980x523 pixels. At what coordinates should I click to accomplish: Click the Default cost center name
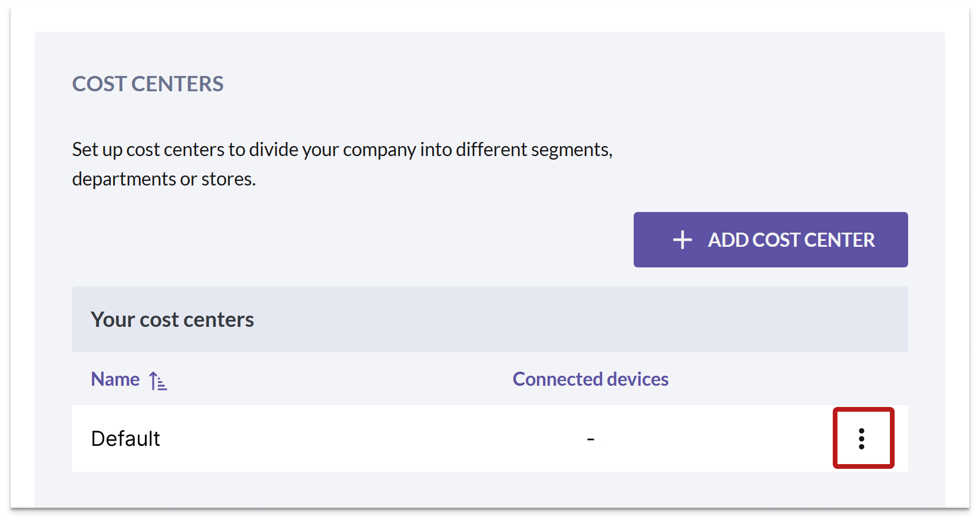pyautogui.click(x=125, y=439)
